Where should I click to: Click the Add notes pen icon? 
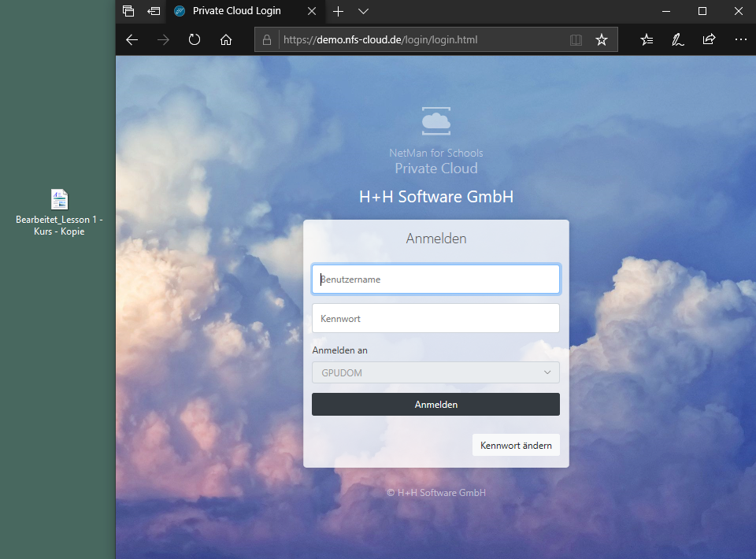tap(677, 39)
